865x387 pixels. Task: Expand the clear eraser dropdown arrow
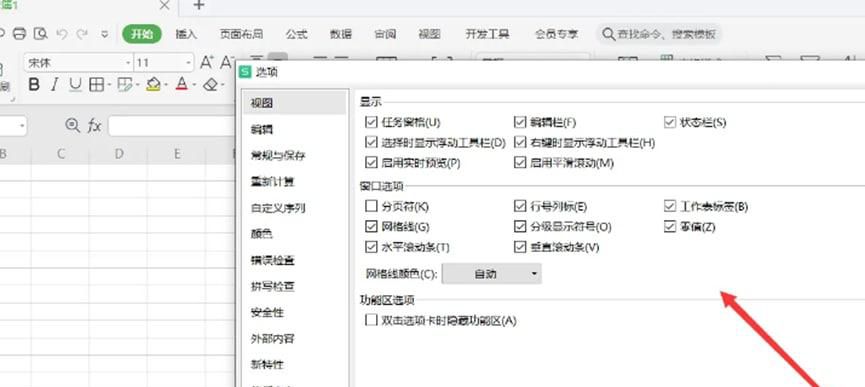(x=222, y=85)
